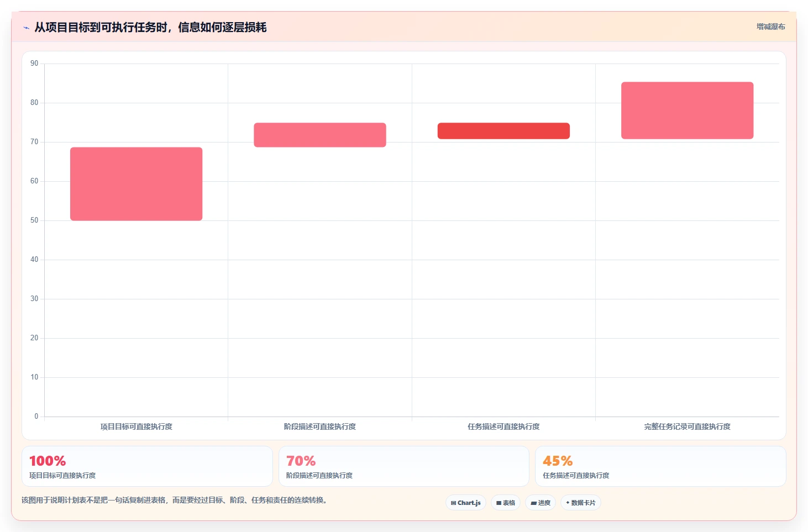Click x-axis label 阶段描述可直接执行度
Image resolution: width=808 pixels, height=532 pixels.
coord(320,426)
